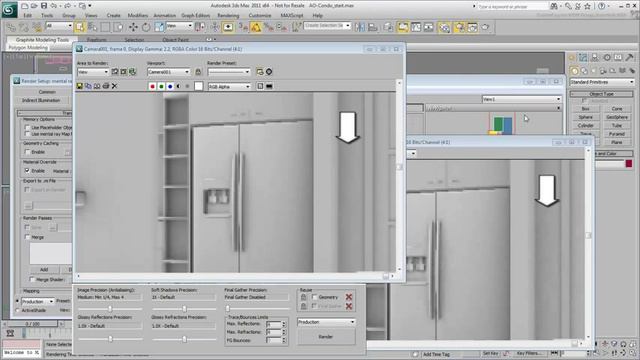Open Render Setup from main toolbar
Image resolution: width=640 pixels, height=360 pixels.
459,27
